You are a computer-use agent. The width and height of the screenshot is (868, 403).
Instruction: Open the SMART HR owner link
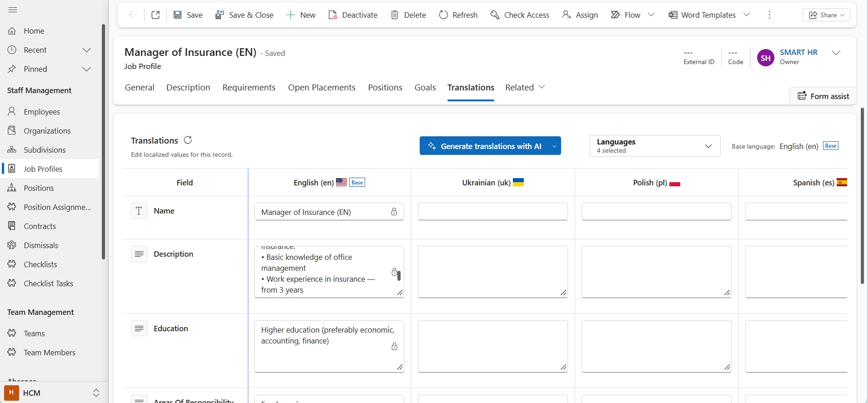[x=798, y=52]
